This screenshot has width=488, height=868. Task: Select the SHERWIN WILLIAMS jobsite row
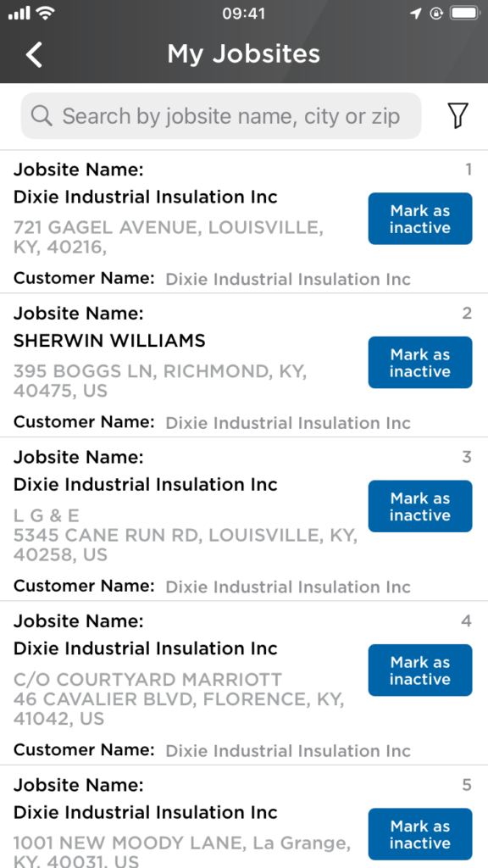pyautogui.click(x=109, y=341)
